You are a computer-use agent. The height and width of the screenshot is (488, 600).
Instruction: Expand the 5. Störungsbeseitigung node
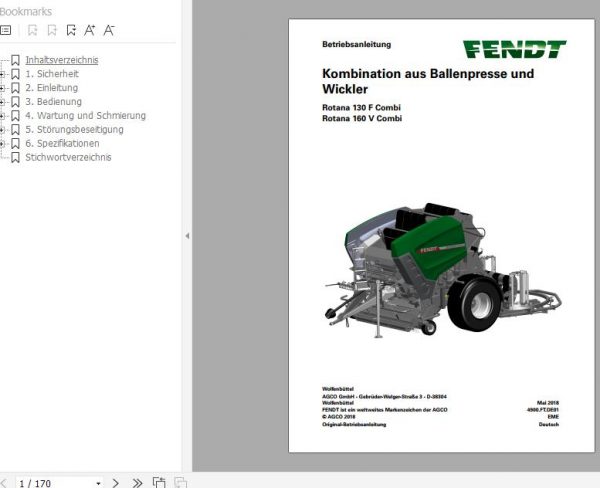tap(2, 130)
